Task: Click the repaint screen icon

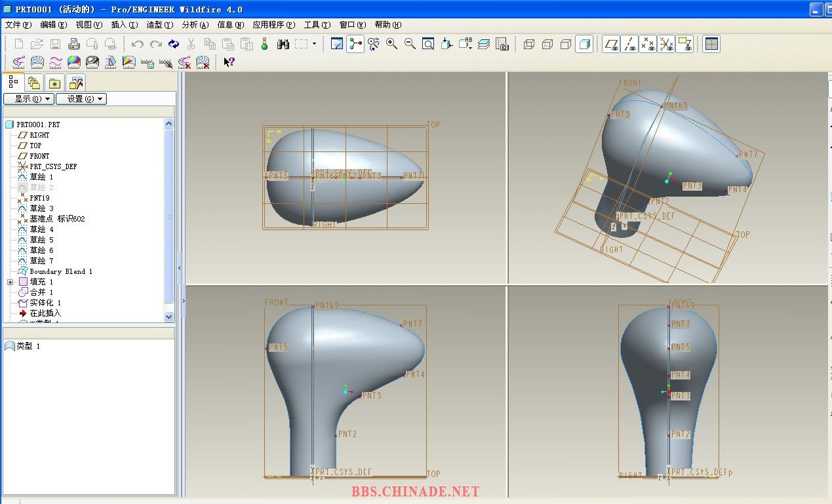Action: pyautogui.click(x=337, y=44)
